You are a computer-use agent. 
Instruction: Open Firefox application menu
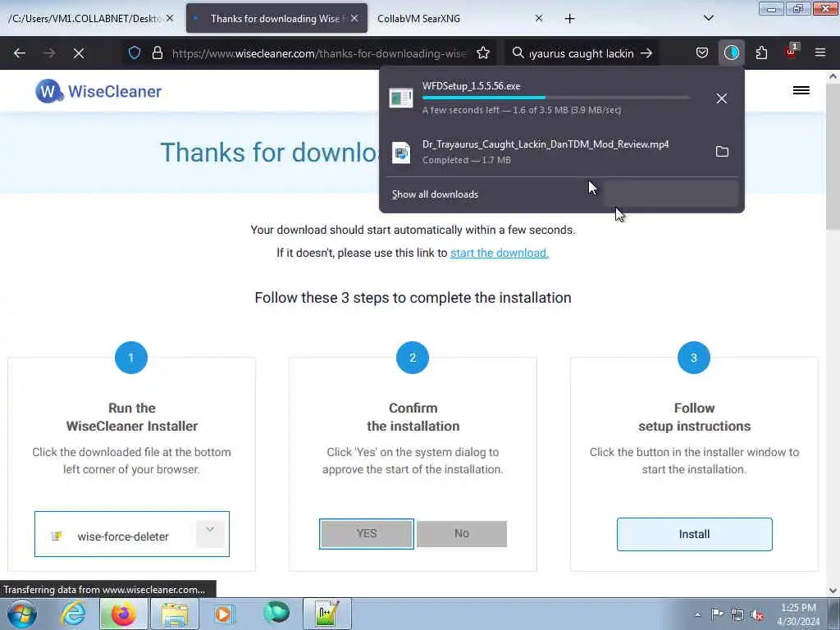click(820, 52)
